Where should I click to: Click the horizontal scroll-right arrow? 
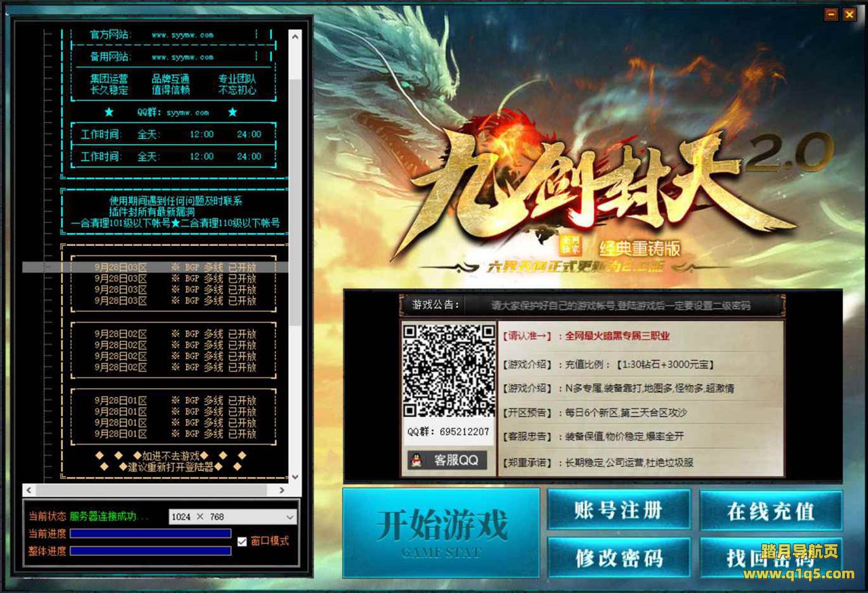[x=283, y=490]
